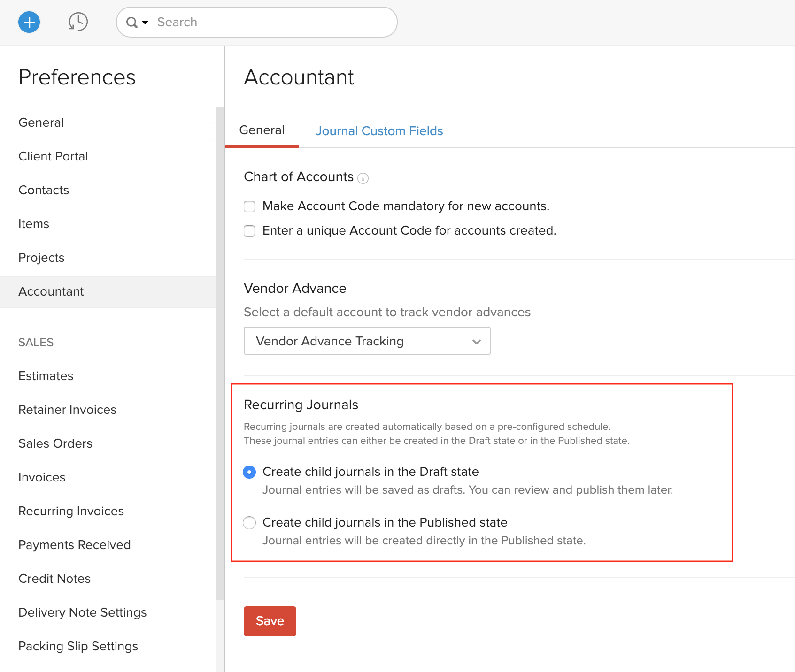795x672 pixels.
Task: Switch to the Journal Custom Fields tab
Action: coord(379,131)
